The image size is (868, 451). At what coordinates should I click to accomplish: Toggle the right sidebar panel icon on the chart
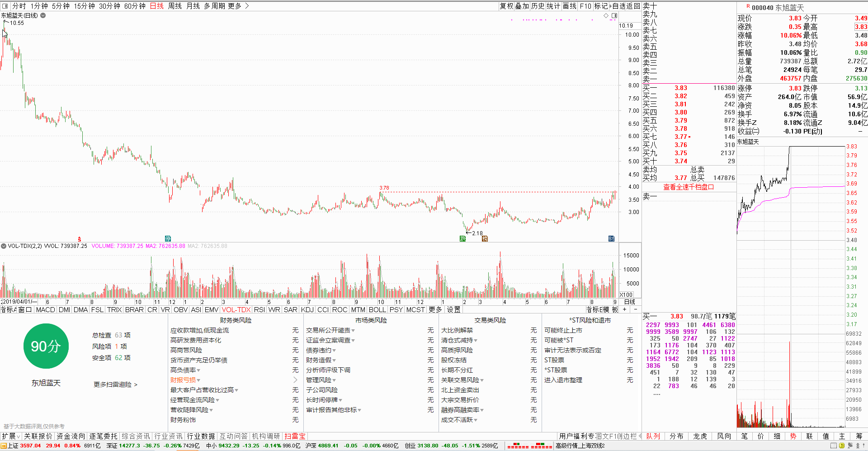[x=614, y=16]
